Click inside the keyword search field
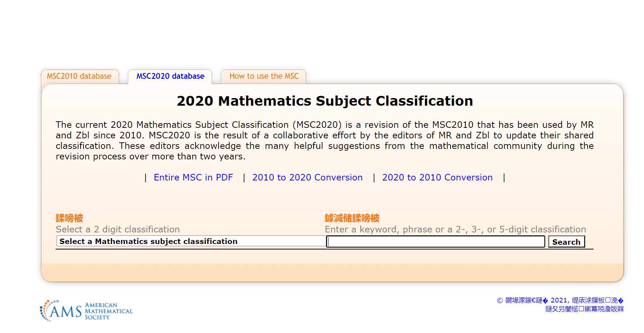The width and height of the screenshot is (644, 333). pos(435,241)
